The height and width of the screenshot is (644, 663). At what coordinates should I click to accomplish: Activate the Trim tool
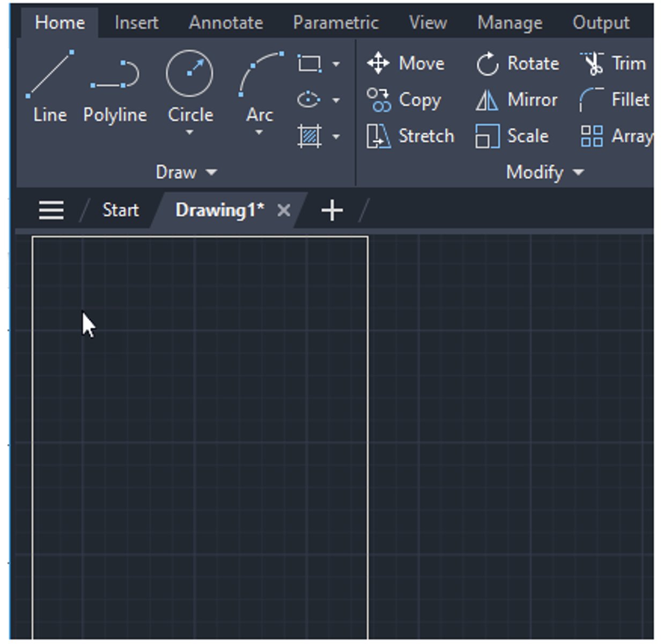[x=613, y=63]
